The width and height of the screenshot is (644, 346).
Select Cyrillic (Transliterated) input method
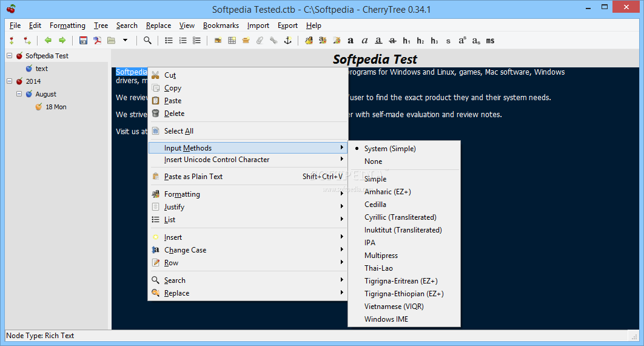point(404,217)
